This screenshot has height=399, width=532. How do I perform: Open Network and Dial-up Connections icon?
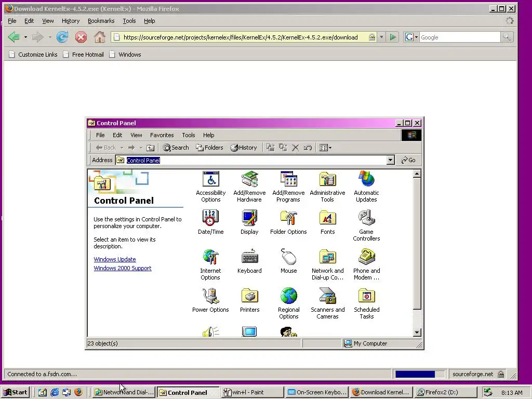coord(327,264)
